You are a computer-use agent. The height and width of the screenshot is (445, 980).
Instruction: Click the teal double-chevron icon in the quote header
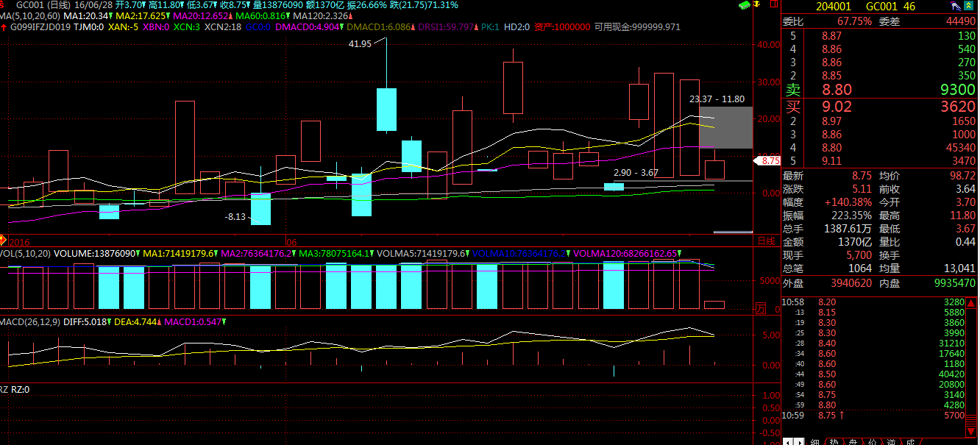point(970,6)
